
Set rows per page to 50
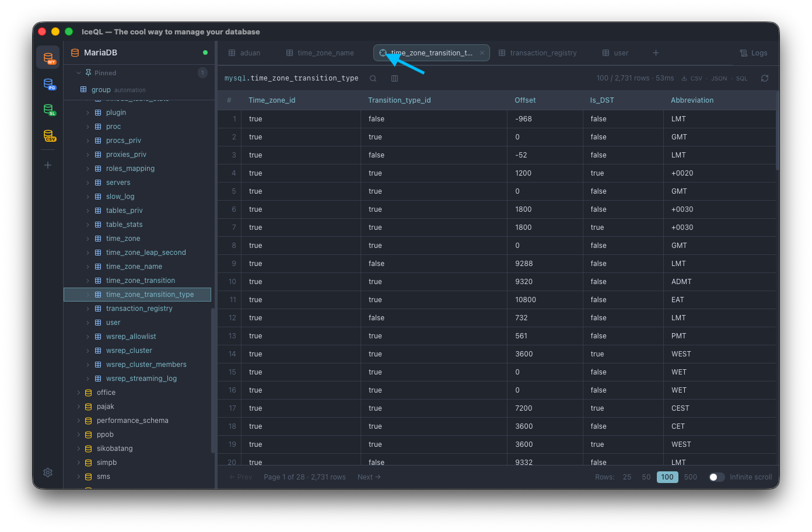click(646, 477)
